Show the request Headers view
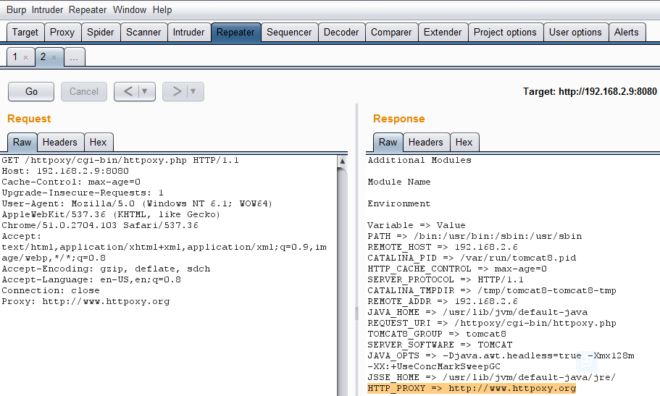Viewport: 660px width, 396px height. pyautogui.click(x=60, y=142)
